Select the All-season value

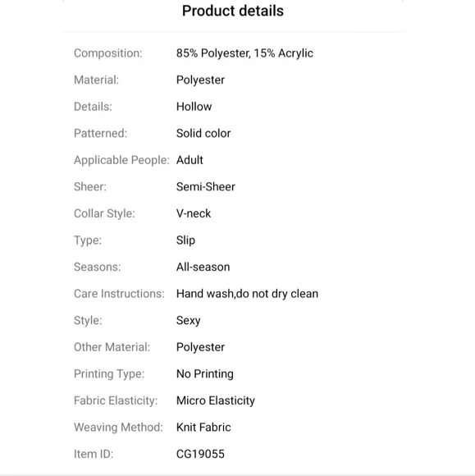pos(203,267)
